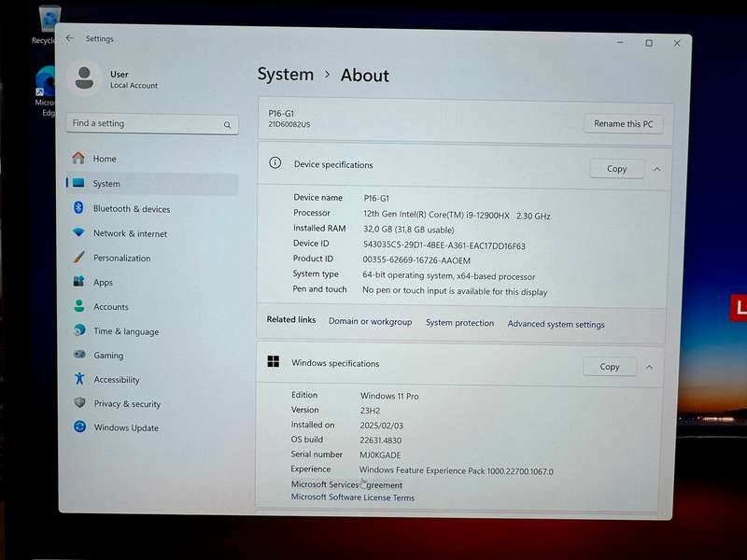Click the Network wifi icon
This screenshot has height=560, width=747.
[78, 232]
